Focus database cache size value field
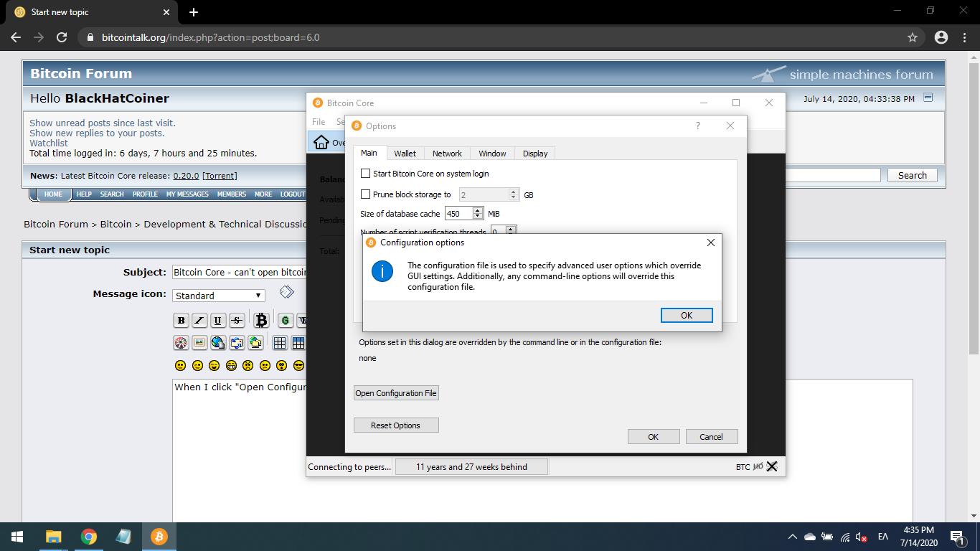Viewport: 980px width, 551px height. (458, 214)
